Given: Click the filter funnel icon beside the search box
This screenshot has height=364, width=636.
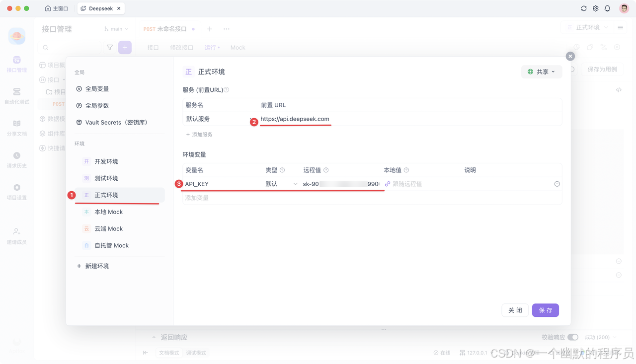Looking at the screenshot, I should click(110, 48).
